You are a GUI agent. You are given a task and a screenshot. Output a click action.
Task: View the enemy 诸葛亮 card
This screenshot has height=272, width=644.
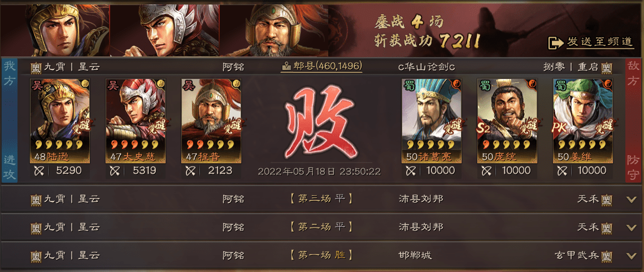[431, 121]
